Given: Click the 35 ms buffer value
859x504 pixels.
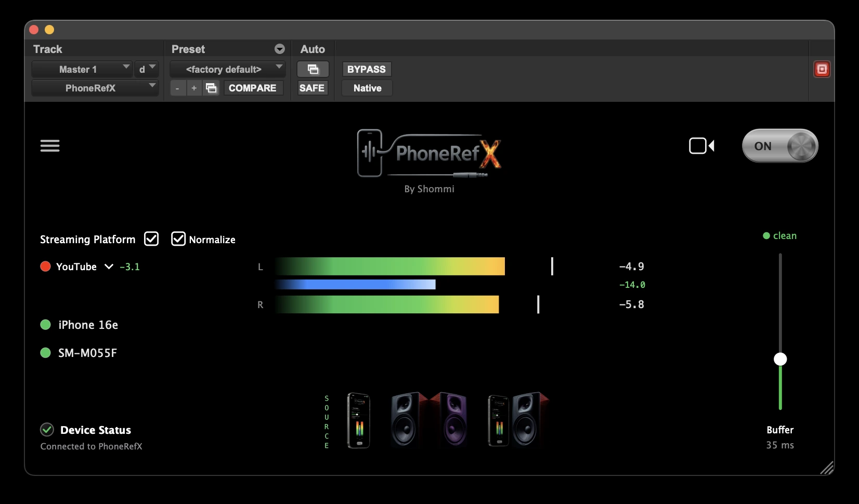Looking at the screenshot, I should [x=780, y=445].
